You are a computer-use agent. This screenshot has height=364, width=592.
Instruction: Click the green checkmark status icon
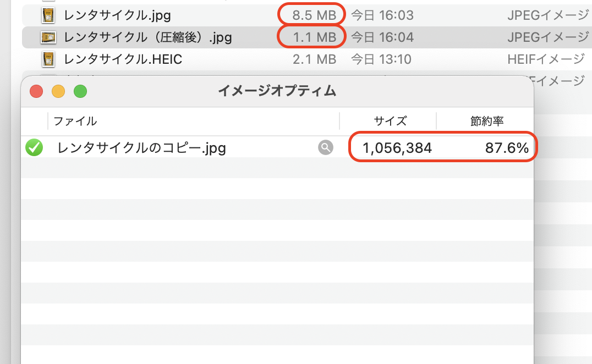34,147
